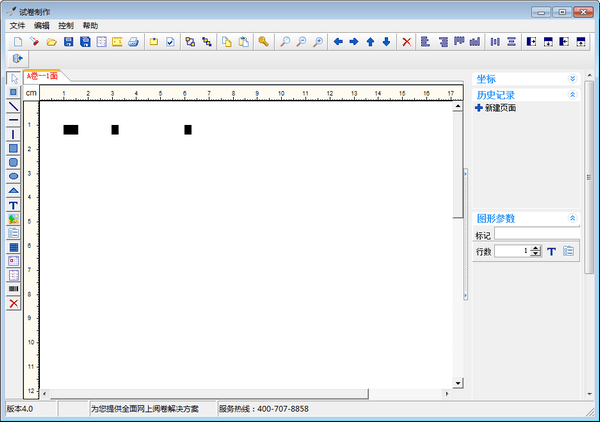The image size is (600, 422).
Task: Click the open folder icon
Action: (x=51, y=42)
